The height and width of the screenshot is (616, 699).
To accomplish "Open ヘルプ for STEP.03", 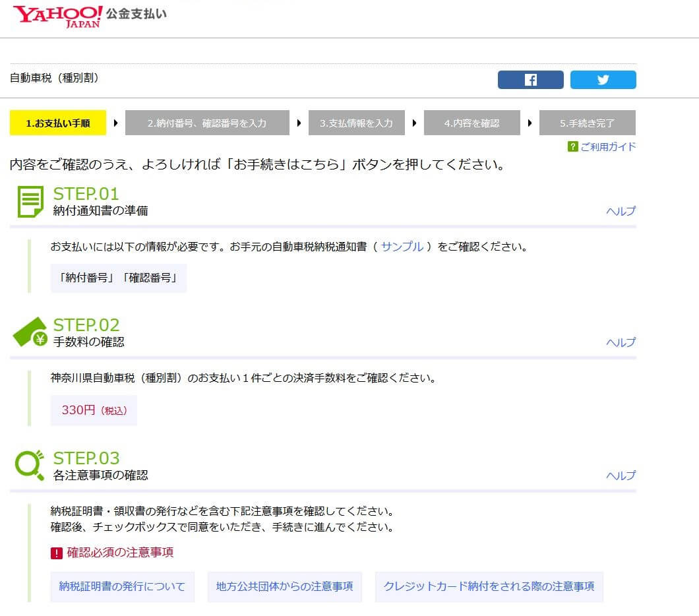I will [x=621, y=476].
